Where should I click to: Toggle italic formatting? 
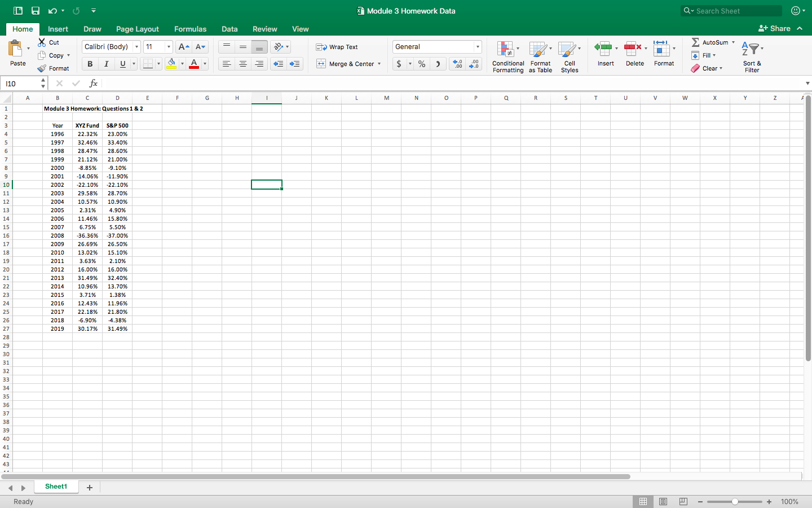point(105,64)
